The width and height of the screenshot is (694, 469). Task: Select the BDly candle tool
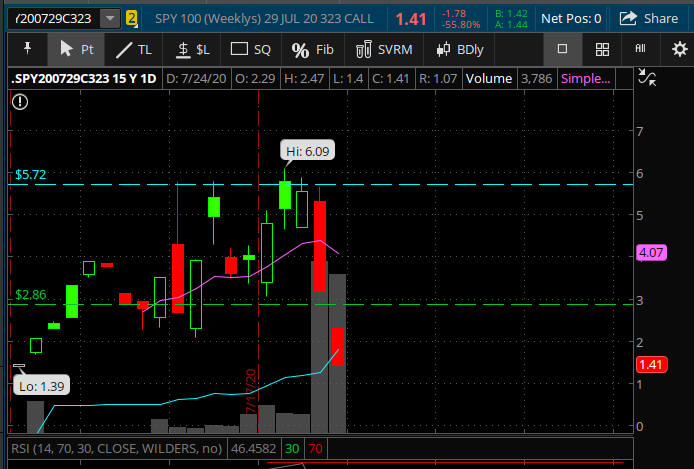[460, 50]
